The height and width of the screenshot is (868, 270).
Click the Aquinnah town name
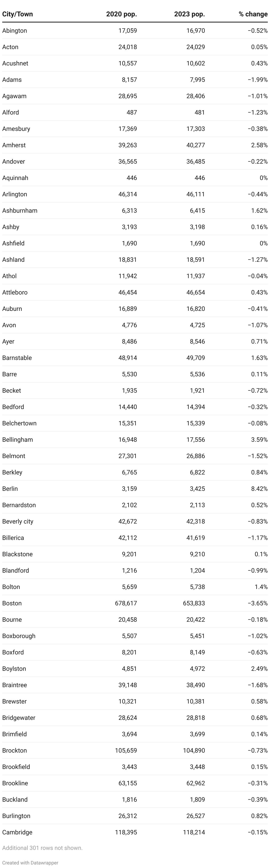pos(15,178)
